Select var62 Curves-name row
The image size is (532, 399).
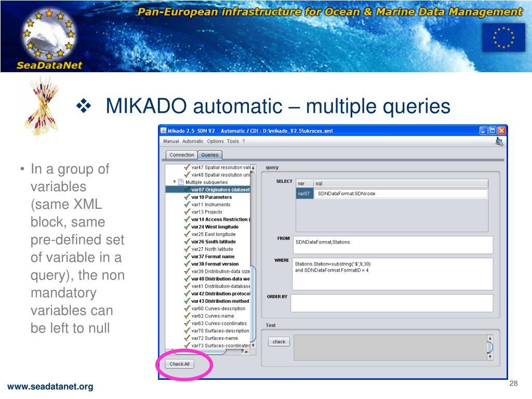point(209,316)
